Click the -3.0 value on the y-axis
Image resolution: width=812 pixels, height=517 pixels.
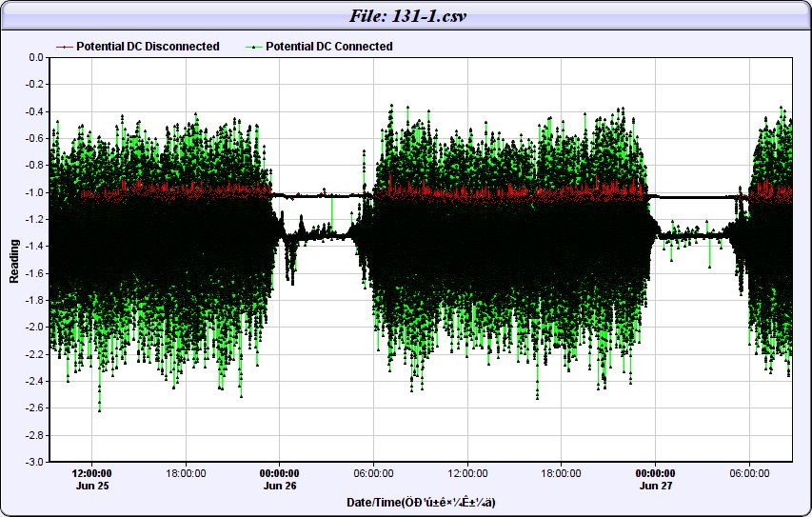coord(34,461)
